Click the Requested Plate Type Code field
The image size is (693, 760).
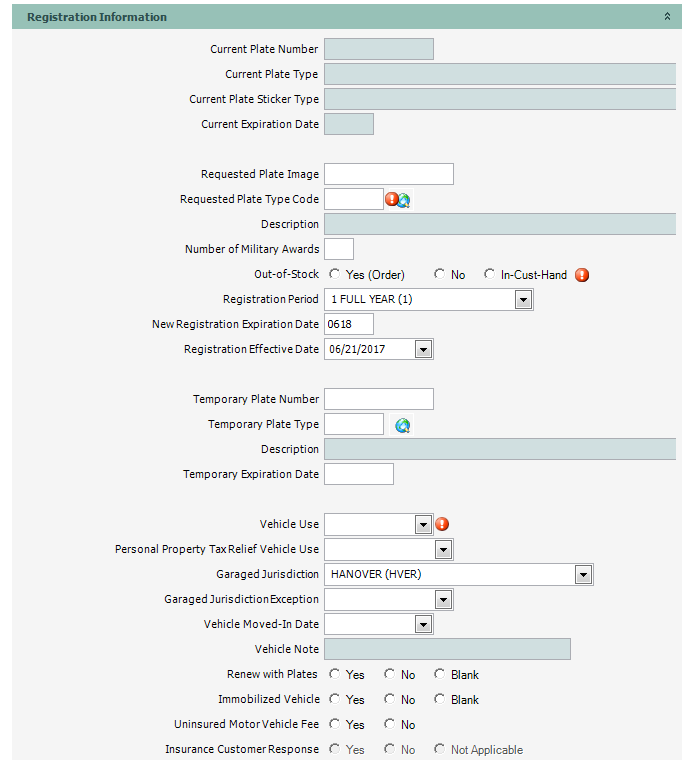(x=354, y=199)
